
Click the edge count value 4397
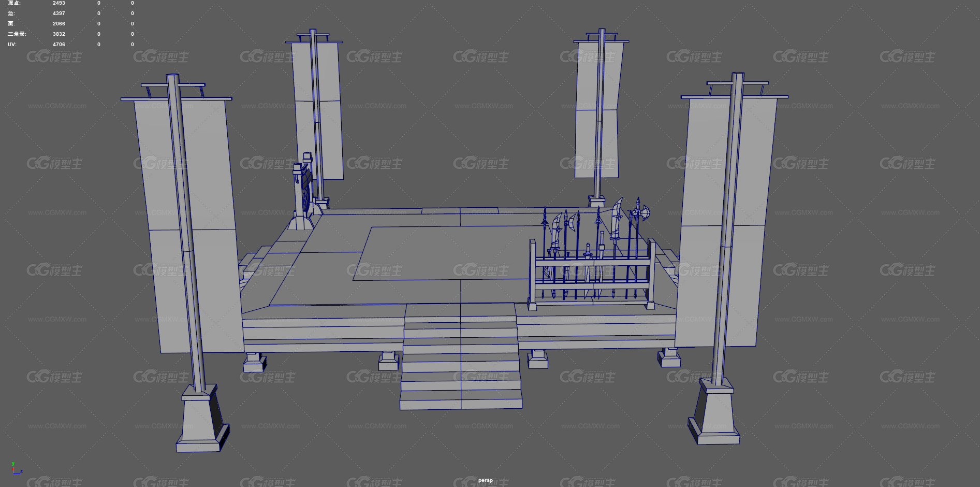59,13
